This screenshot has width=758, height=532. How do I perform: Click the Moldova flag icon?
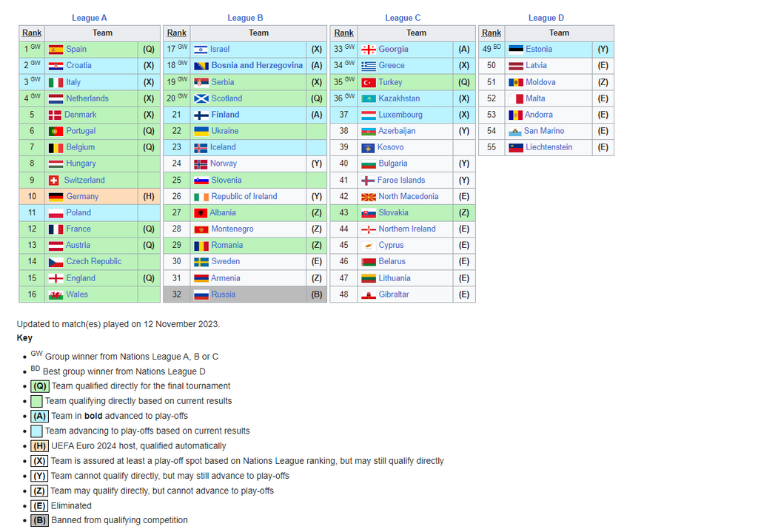[x=516, y=82]
